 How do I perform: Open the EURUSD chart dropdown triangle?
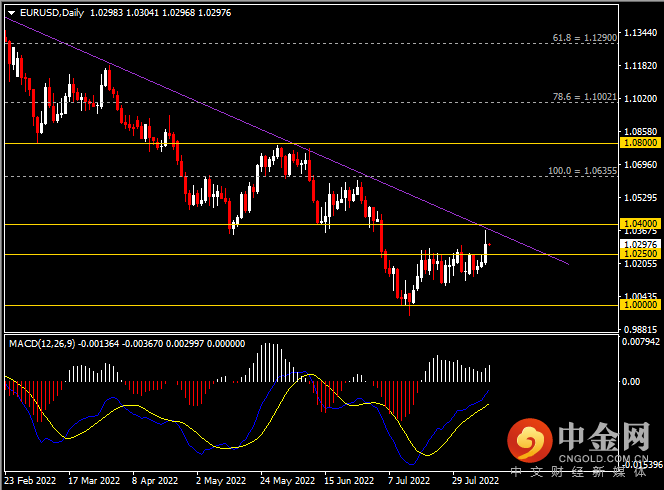click(11, 13)
